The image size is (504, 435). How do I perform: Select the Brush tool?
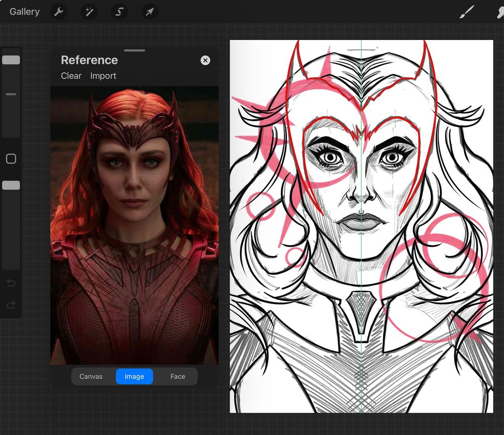(x=467, y=11)
